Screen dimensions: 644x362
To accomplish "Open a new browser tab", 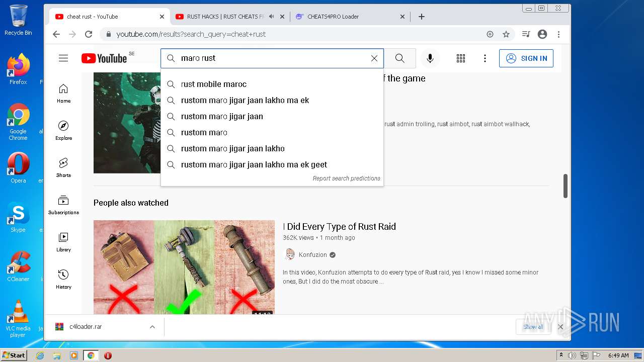I will point(422,17).
